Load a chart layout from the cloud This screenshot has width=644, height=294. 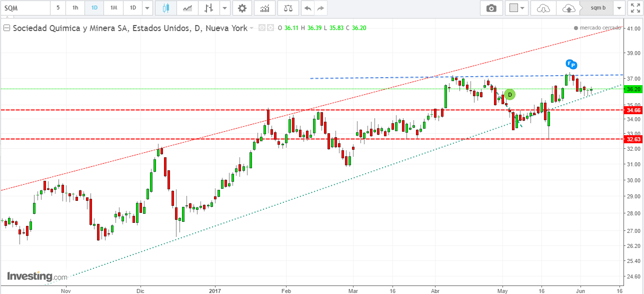pos(543,8)
